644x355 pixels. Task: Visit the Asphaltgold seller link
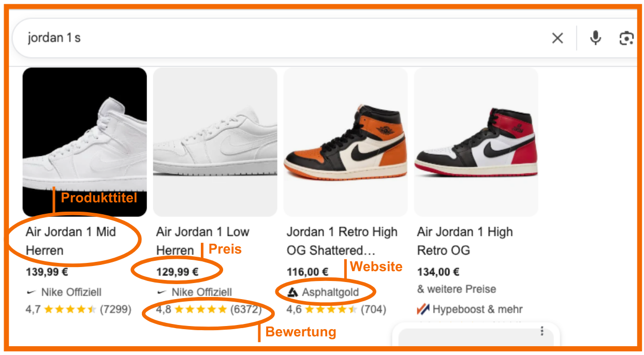330,293
